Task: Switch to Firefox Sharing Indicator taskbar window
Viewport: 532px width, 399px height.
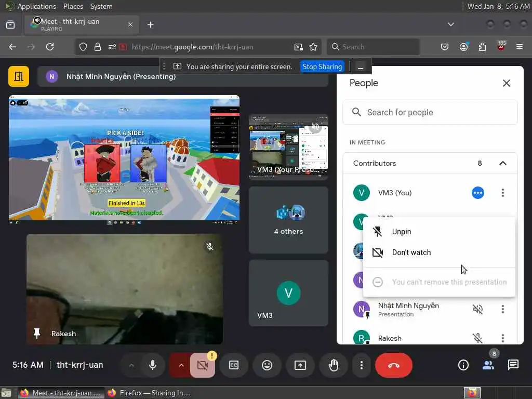Action: point(149,393)
